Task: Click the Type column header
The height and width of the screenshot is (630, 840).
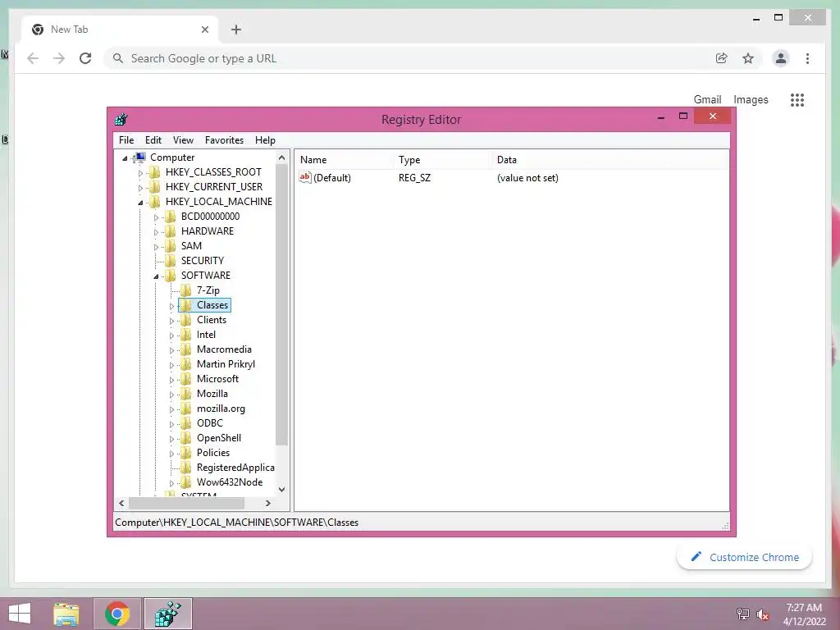Action: pyautogui.click(x=442, y=160)
